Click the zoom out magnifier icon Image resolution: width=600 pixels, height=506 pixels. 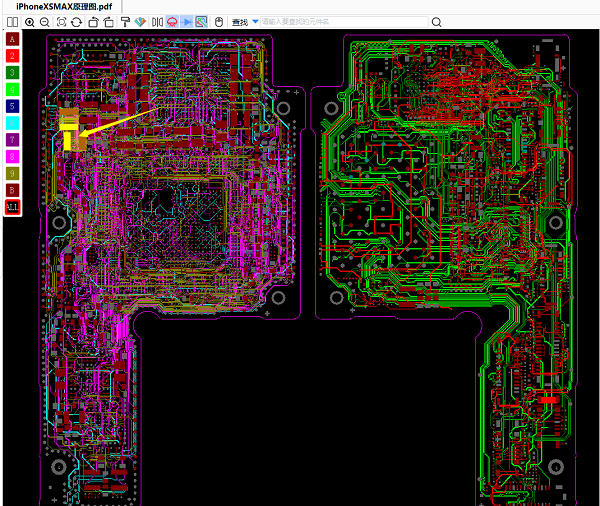(44, 21)
